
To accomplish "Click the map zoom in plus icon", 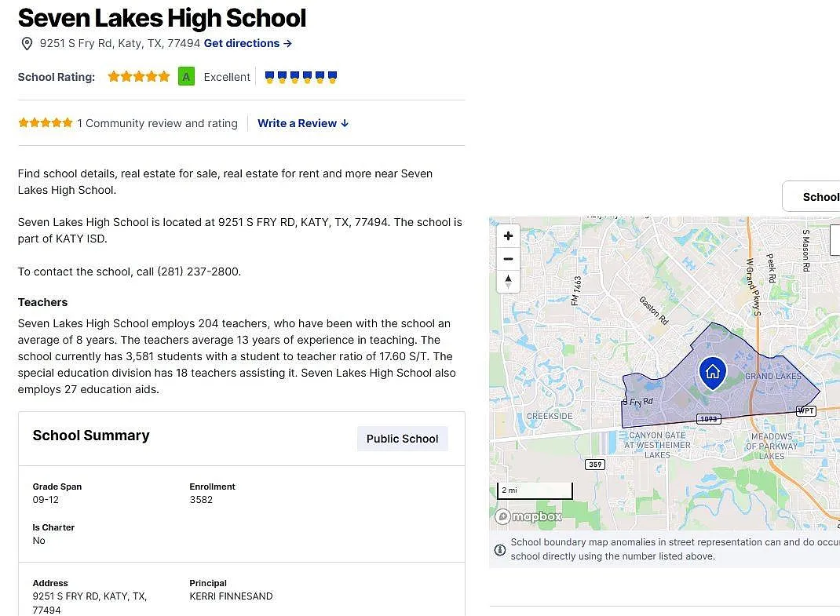I will 508,235.
